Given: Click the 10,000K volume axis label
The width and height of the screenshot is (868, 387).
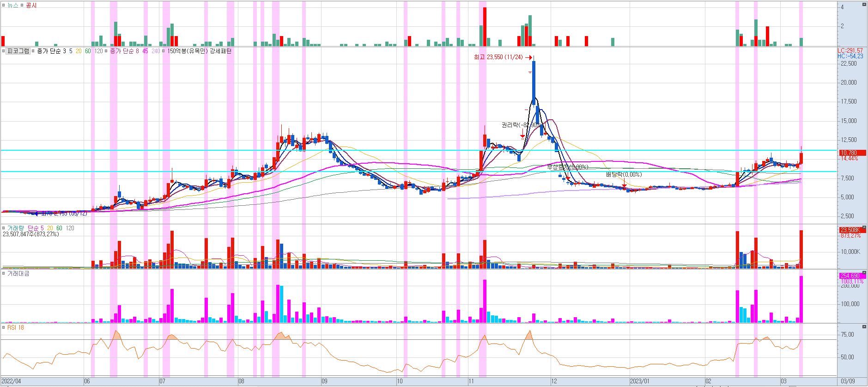Looking at the screenshot, I should 850,252.
